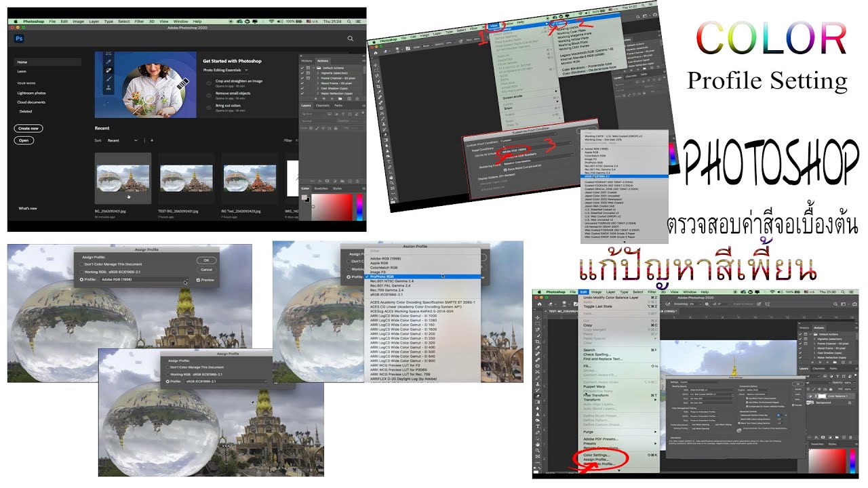Viewport: 868px width, 488px height.
Task: Expand Vignette (selection) action in Home screen window
Action: [318, 73]
